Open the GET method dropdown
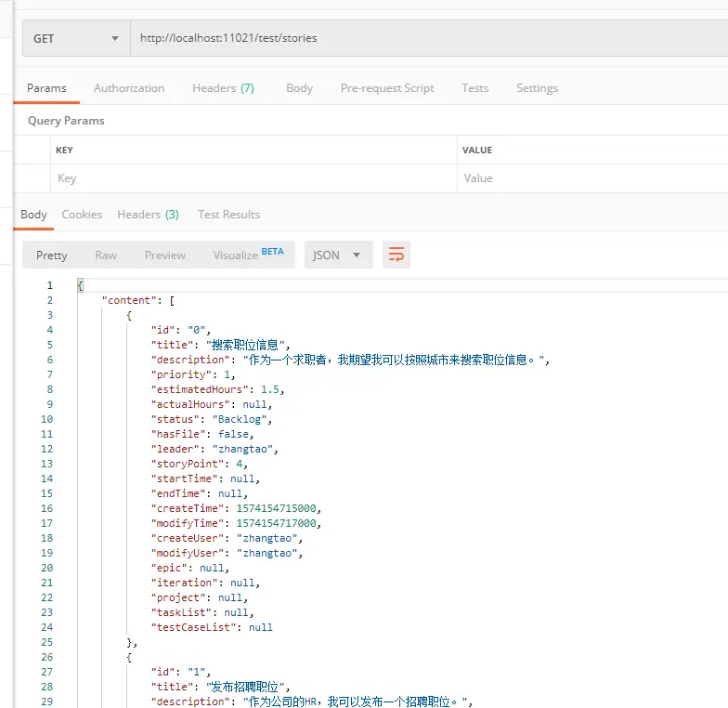The height and width of the screenshot is (708, 728). point(76,38)
